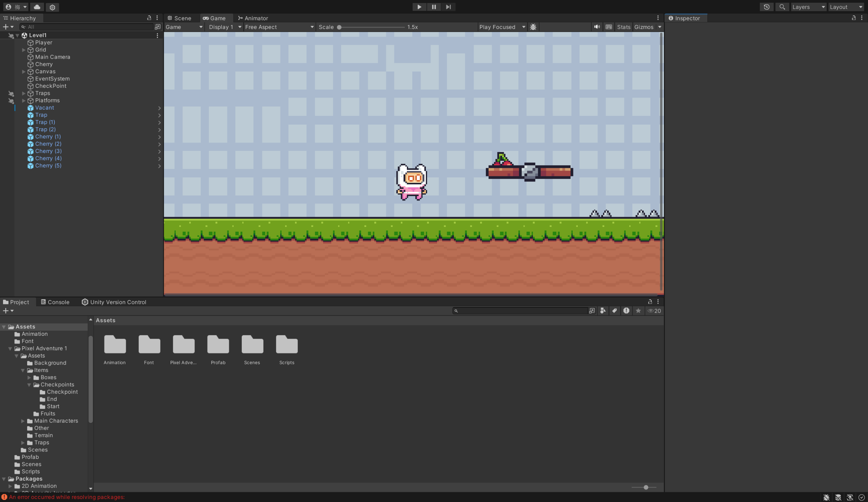Open the Layers dropdown

(808, 7)
